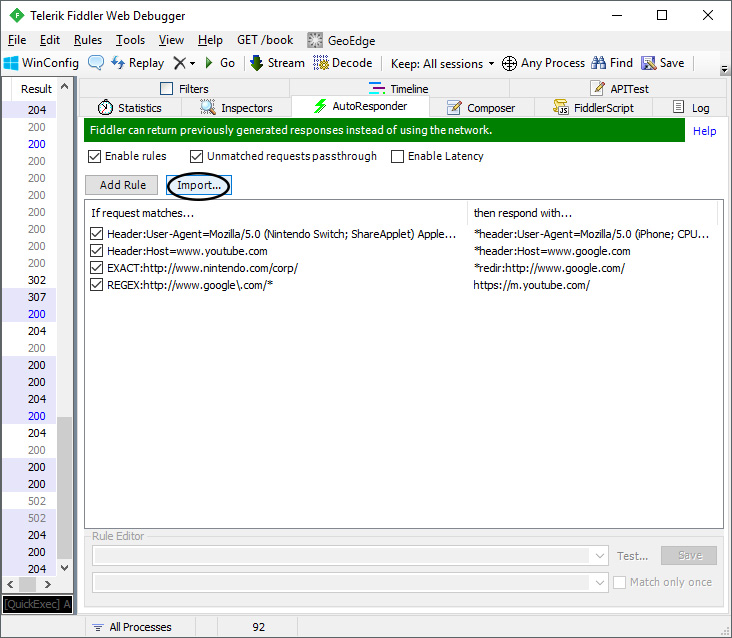Screen dimensions: 732x638
Task: Enable the Enable Latency checkbox
Action: pyautogui.click(x=397, y=156)
